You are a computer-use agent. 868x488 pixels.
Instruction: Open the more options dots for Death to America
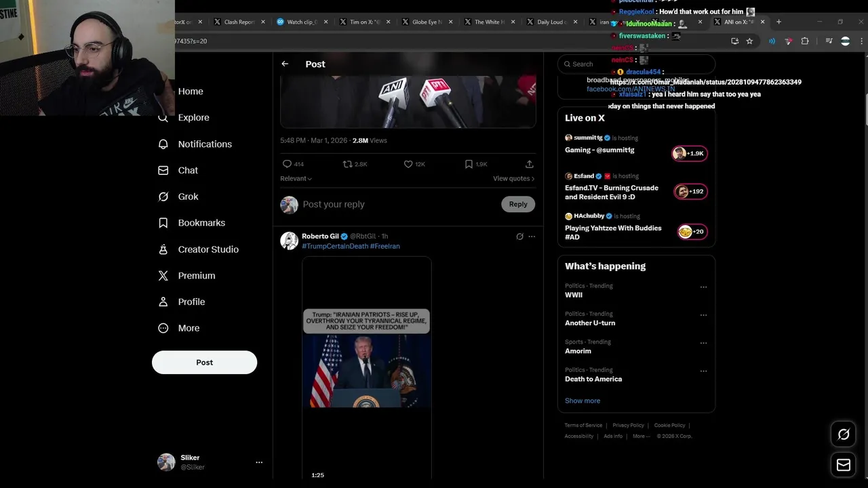pyautogui.click(x=703, y=371)
